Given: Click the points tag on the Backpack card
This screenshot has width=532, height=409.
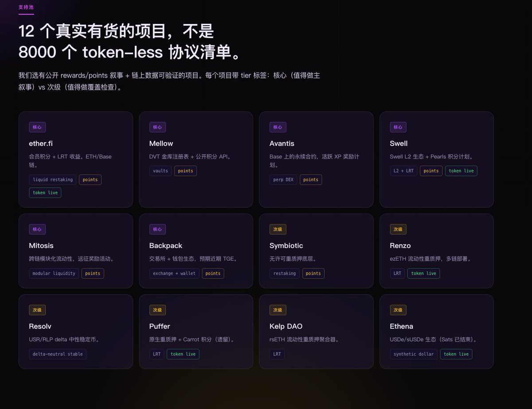Looking at the screenshot, I should [x=213, y=273].
